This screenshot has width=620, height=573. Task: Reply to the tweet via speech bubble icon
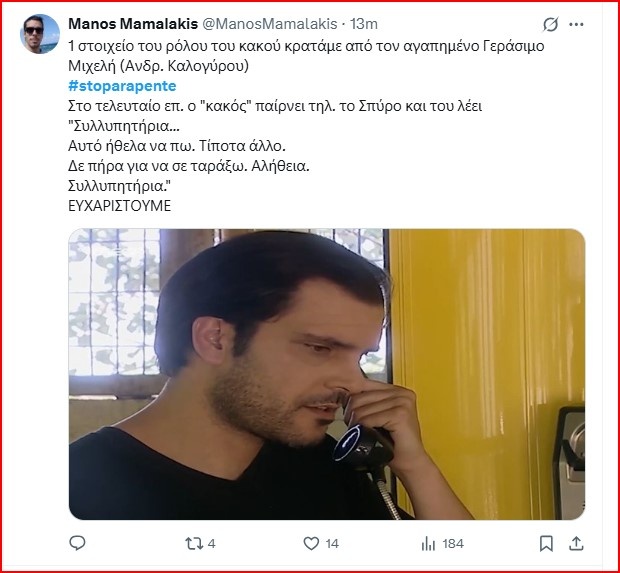[77, 543]
